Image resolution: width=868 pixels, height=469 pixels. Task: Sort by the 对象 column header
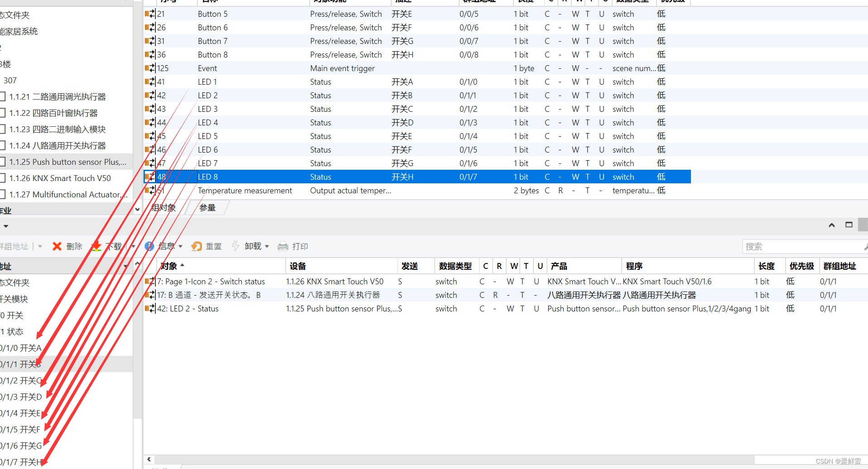(x=221, y=266)
